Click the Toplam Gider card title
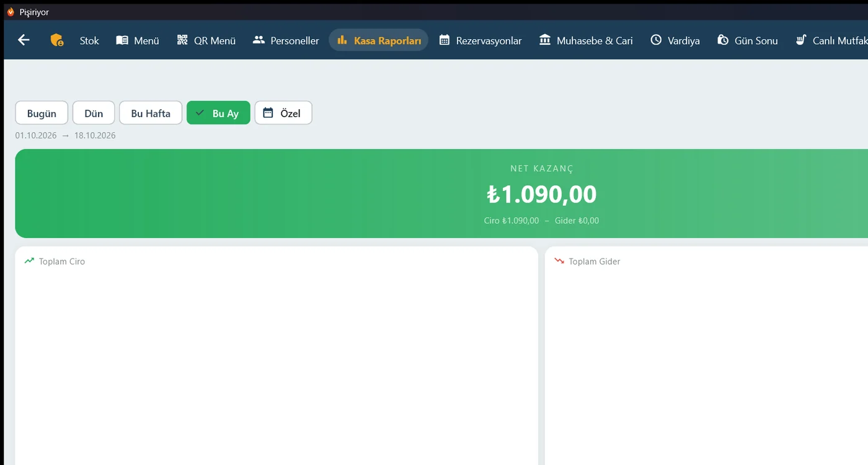 (595, 262)
